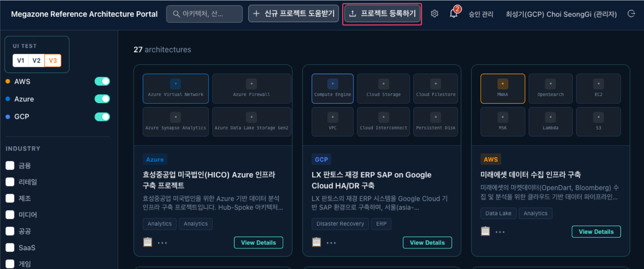This screenshot has height=269, width=644.
Task: Click the Compute Engine service tile
Action: tap(333, 89)
